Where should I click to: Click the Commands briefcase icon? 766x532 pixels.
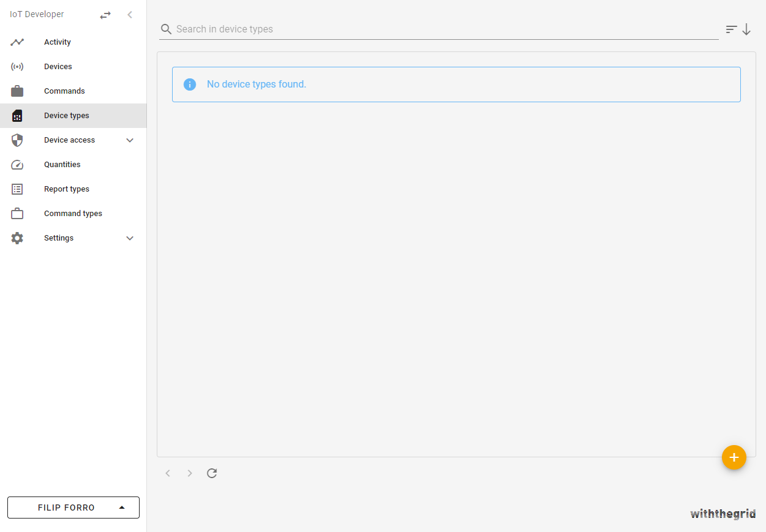pyautogui.click(x=17, y=91)
